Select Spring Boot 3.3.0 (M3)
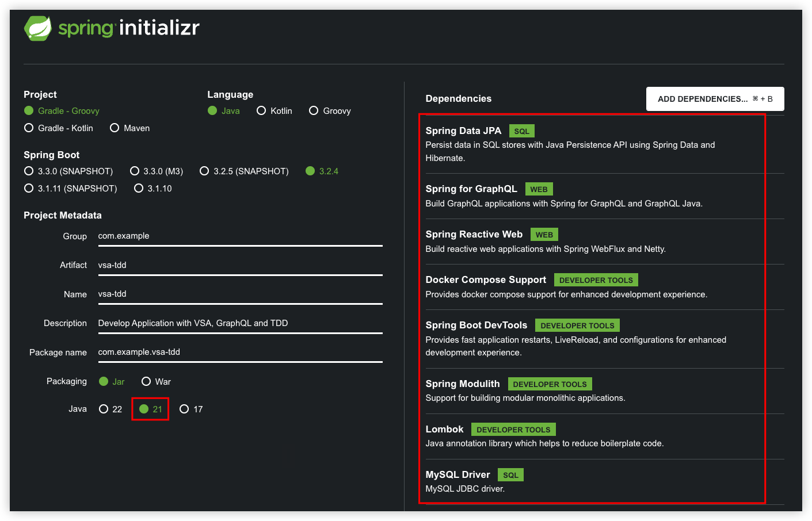Viewport: 812px width, 521px height. pos(157,171)
